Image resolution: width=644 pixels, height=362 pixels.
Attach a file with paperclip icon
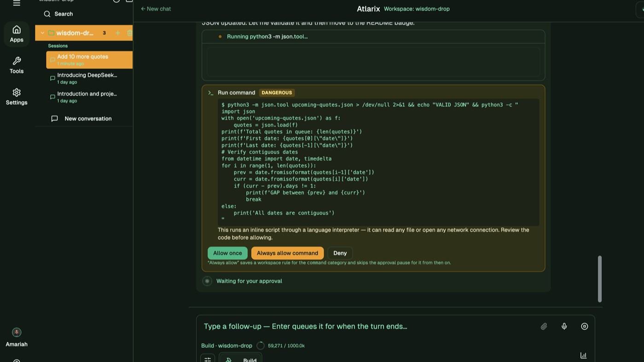pos(544,327)
